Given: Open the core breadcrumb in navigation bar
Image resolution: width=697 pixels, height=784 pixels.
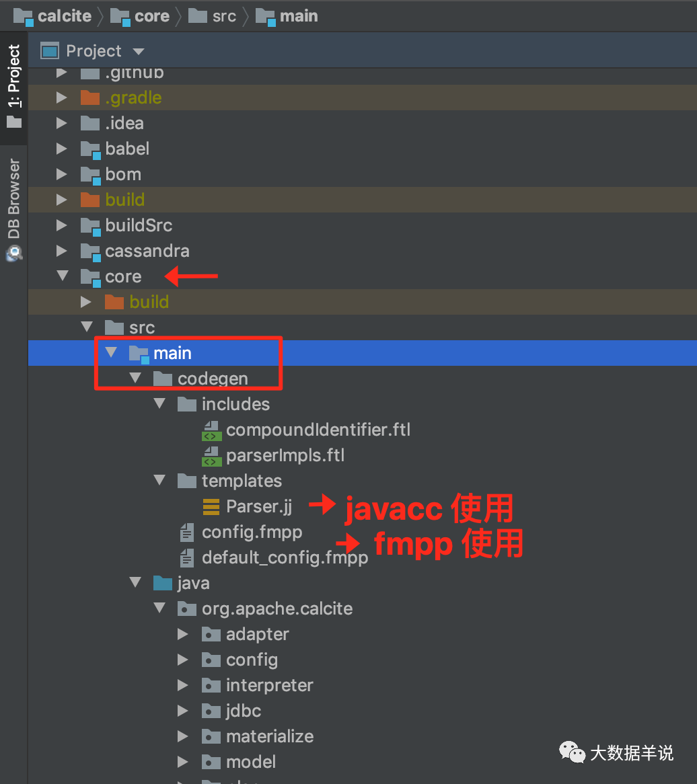Looking at the screenshot, I should click(140, 16).
